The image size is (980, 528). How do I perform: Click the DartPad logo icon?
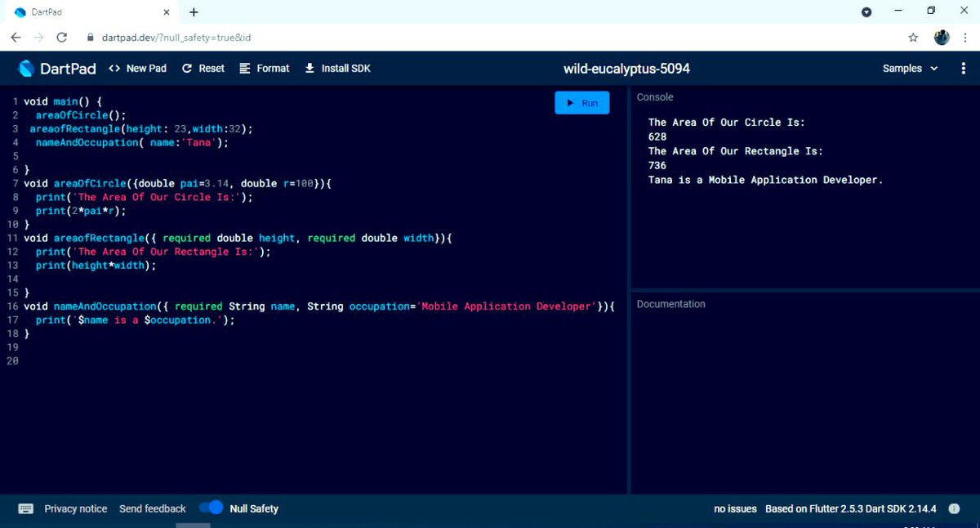point(26,69)
